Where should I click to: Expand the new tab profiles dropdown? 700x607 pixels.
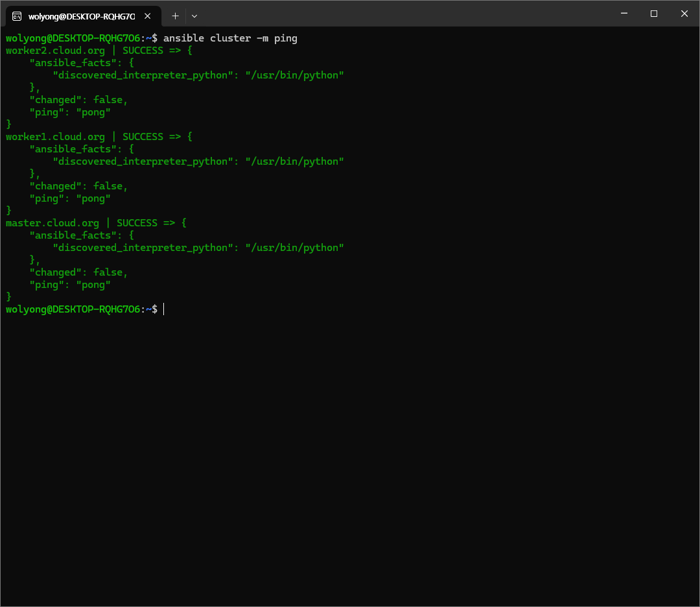tap(194, 16)
